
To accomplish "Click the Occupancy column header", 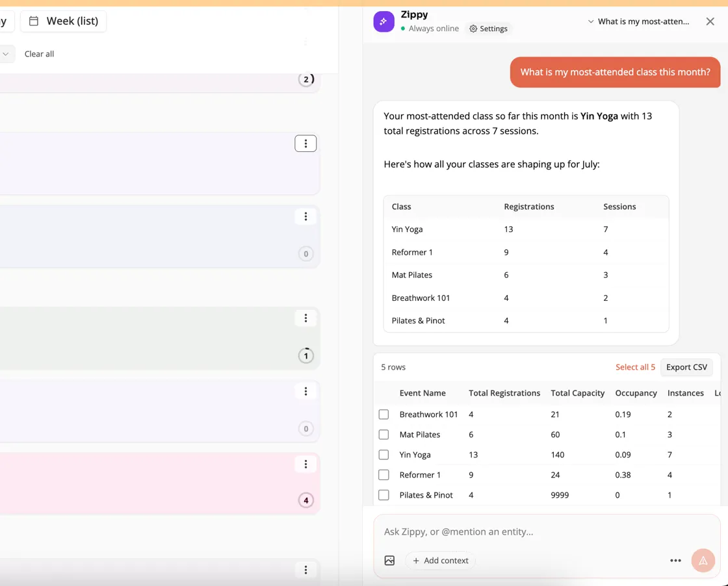I will [636, 393].
